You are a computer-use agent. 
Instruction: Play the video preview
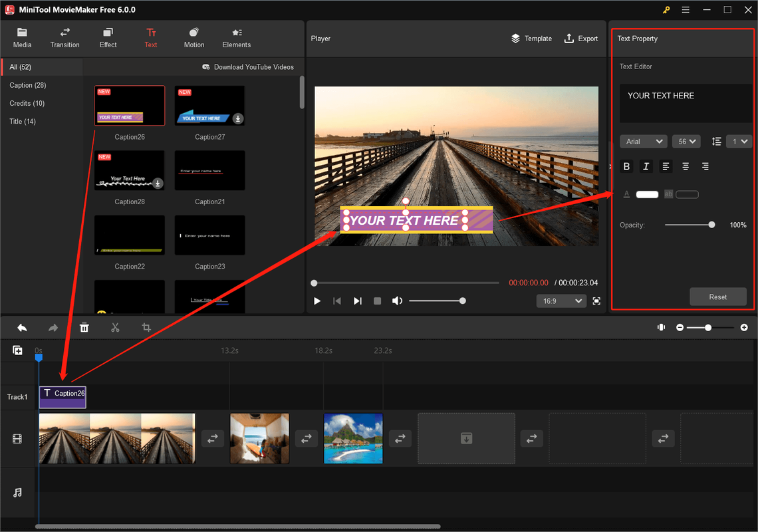click(x=317, y=301)
